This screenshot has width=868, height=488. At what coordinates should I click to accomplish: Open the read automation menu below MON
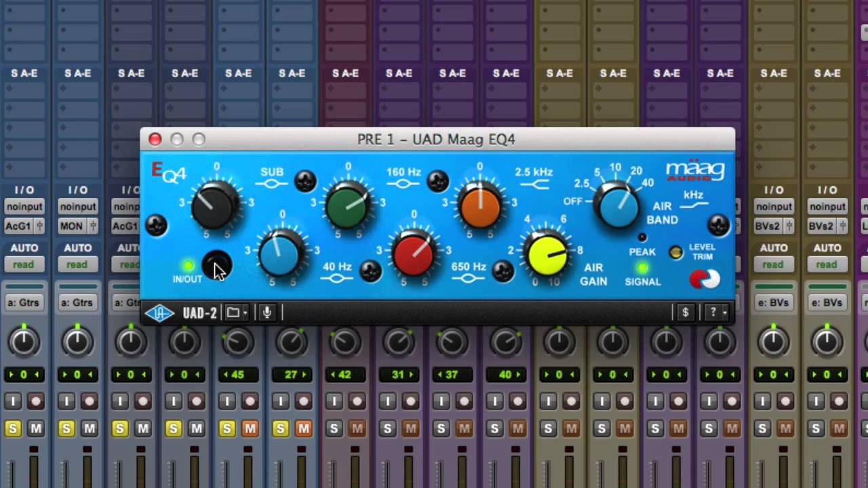click(x=77, y=264)
